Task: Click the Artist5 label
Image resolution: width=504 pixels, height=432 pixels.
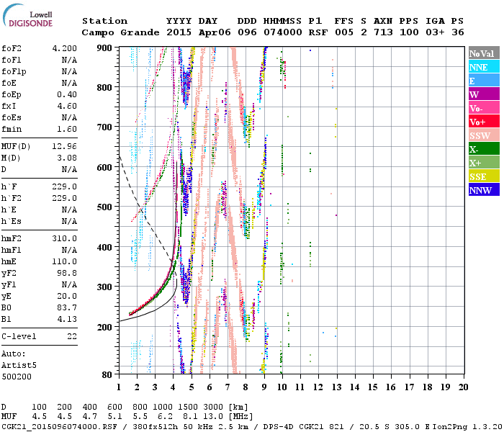Action: pos(19,366)
